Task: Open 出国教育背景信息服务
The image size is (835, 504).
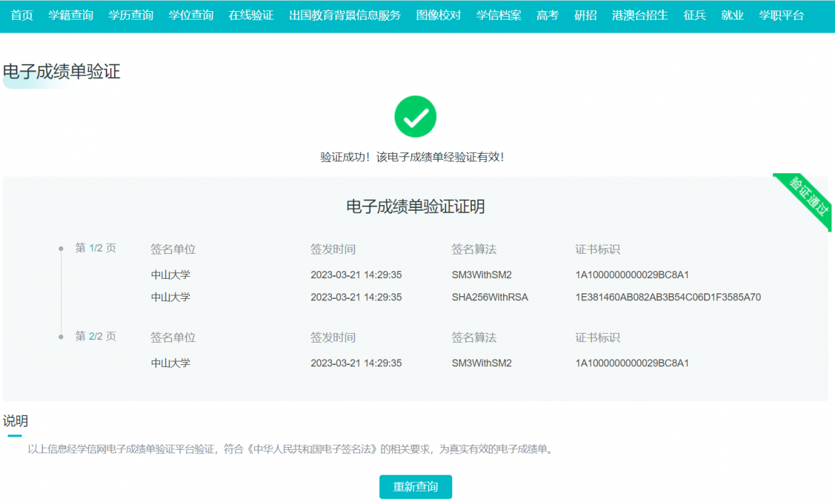Action: [x=345, y=15]
